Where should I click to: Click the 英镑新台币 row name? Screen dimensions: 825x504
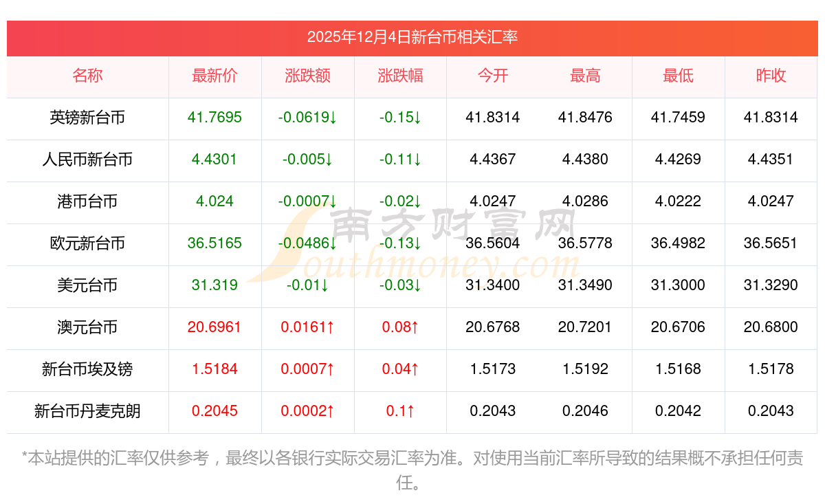pyautogui.click(x=87, y=118)
